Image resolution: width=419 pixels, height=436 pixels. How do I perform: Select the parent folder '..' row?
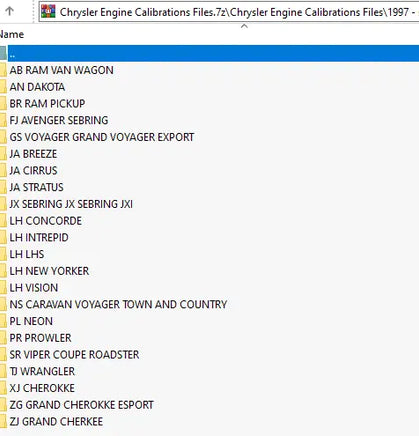(x=209, y=53)
